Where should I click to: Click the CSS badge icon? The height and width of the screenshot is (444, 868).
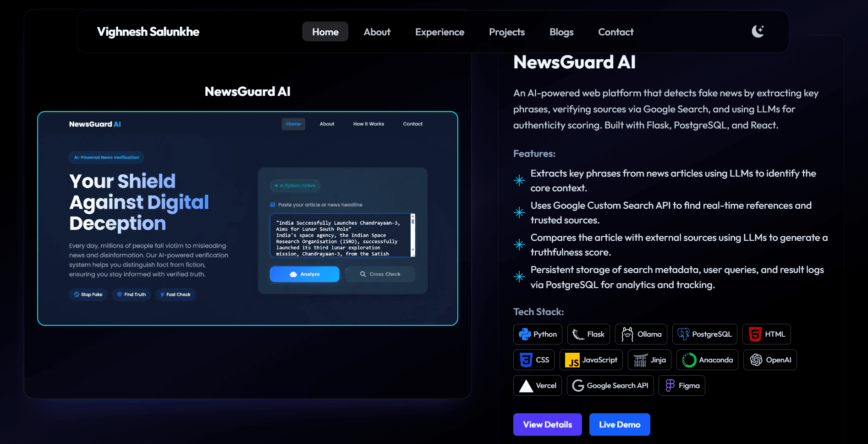[525, 360]
